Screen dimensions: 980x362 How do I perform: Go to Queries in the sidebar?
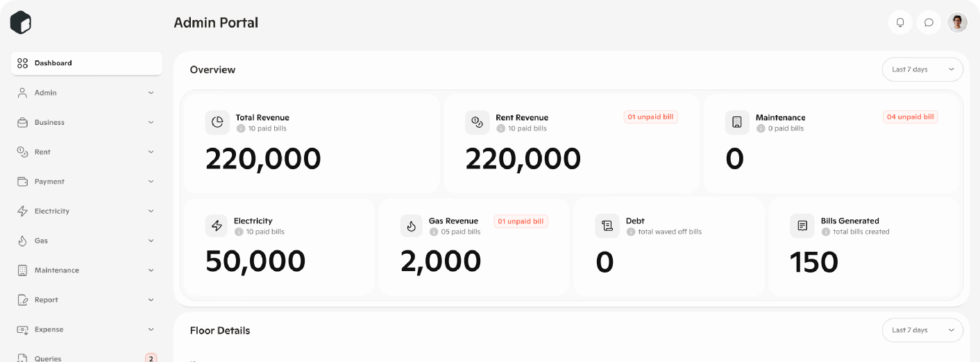49,359
